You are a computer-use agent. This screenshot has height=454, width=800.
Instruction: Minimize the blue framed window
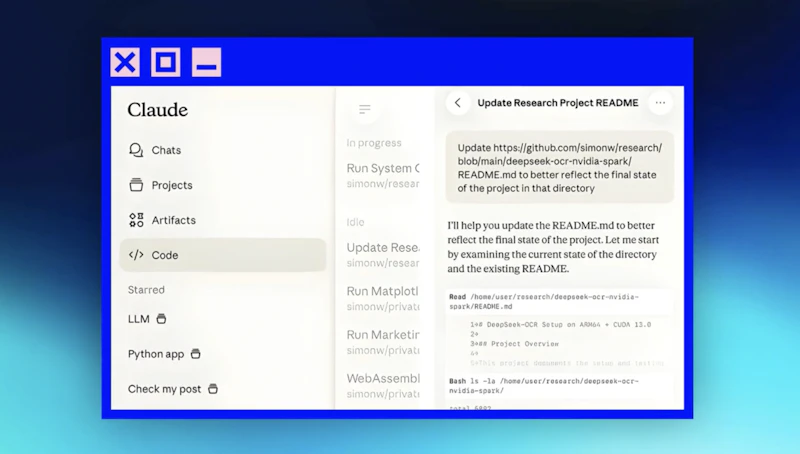(207, 62)
